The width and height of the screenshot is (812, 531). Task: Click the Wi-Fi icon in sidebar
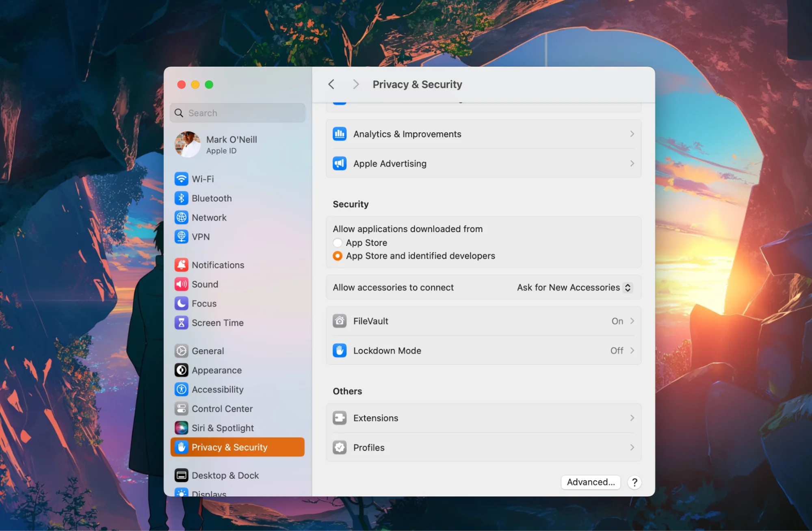click(181, 178)
